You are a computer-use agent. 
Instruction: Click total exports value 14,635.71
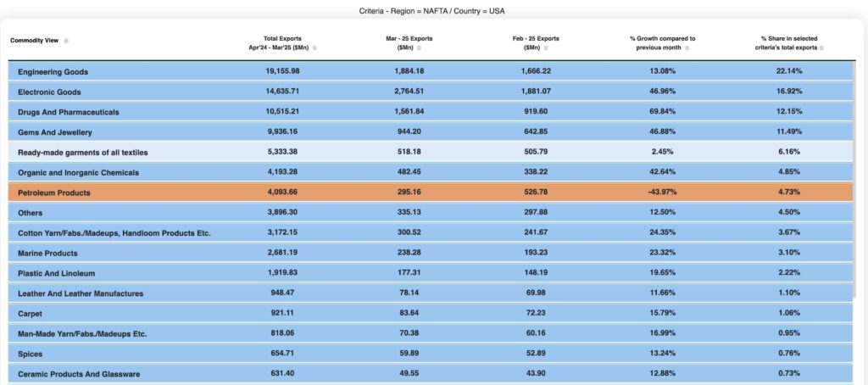click(x=282, y=91)
